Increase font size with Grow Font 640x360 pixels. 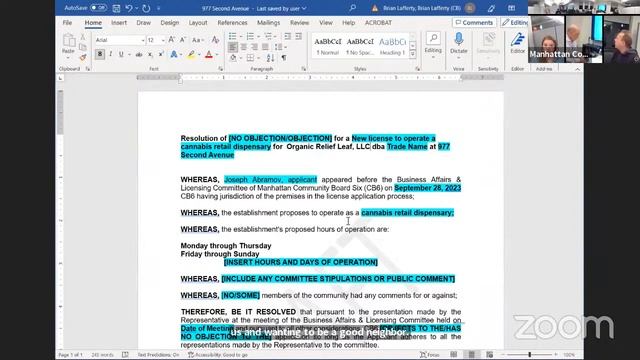click(172, 40)
